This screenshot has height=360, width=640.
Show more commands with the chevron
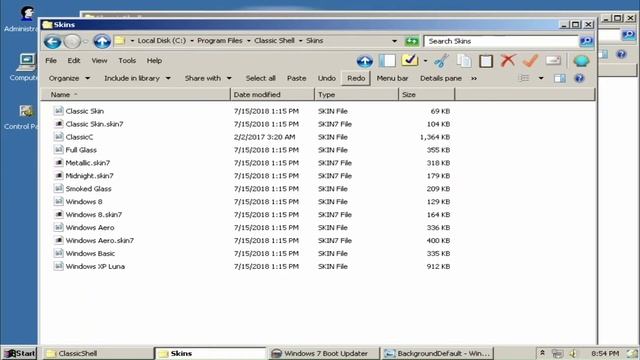474,78
